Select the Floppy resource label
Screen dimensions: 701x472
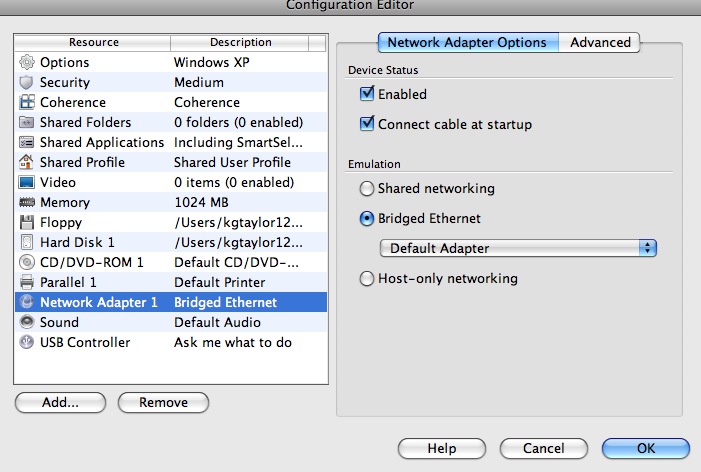pos(61,223)
